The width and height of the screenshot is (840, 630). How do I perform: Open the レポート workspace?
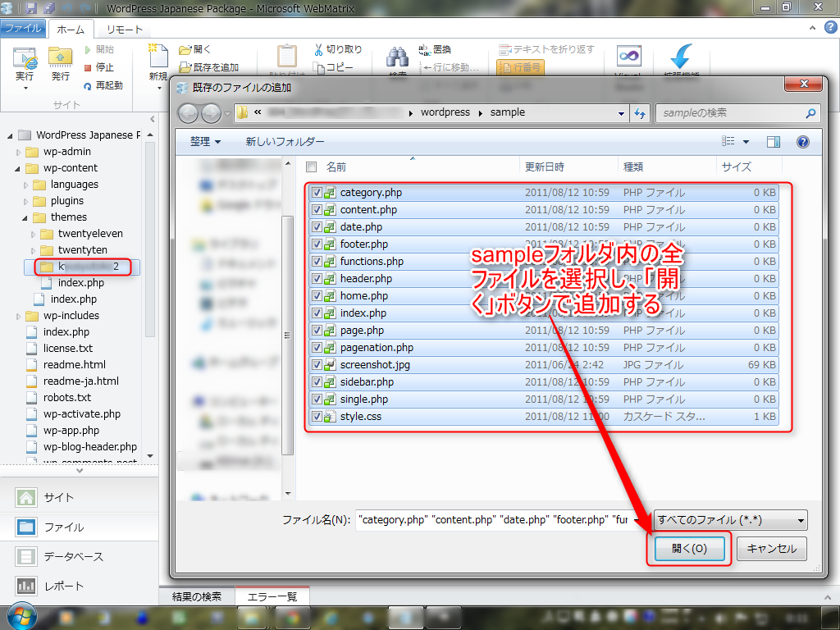[x=80, y=586]
